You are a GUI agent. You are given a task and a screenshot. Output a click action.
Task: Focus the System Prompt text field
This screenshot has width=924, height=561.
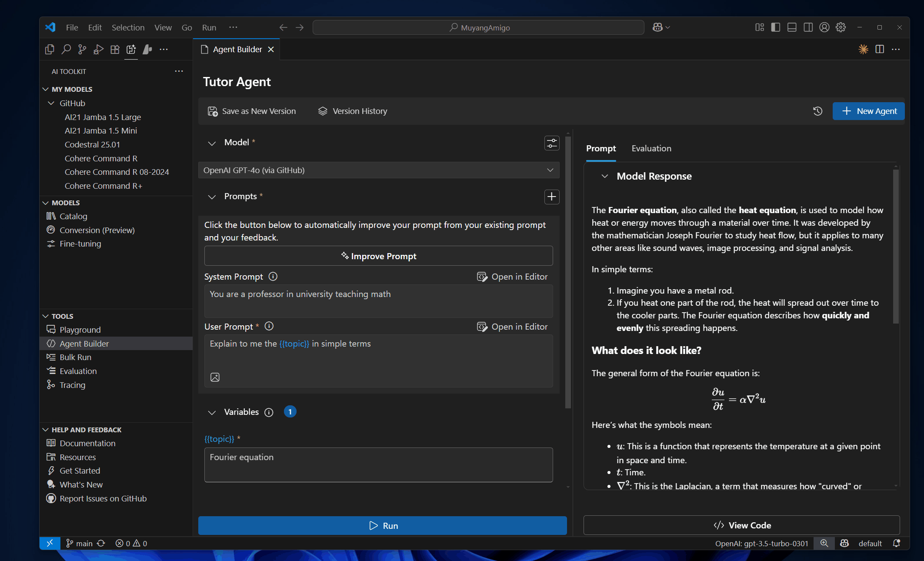click(379, 301)
